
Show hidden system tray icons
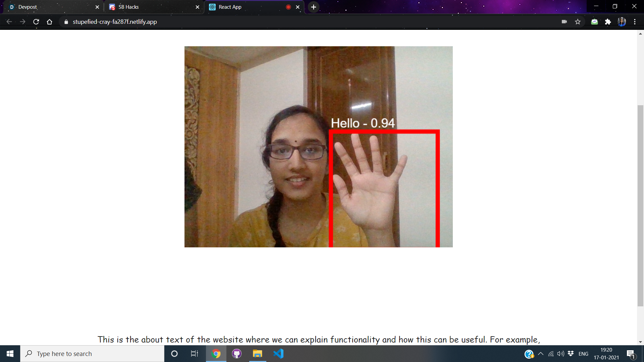coord(541,354)
